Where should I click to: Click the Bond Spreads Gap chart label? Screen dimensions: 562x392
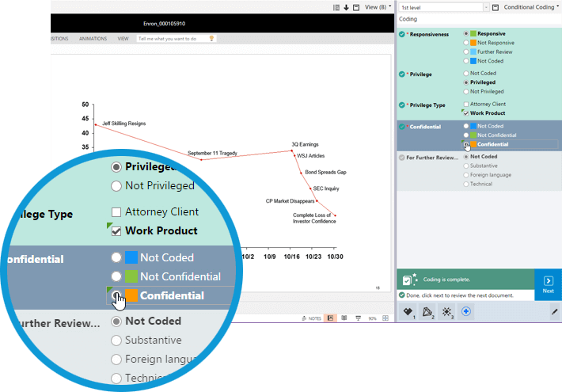click(325, 172)
